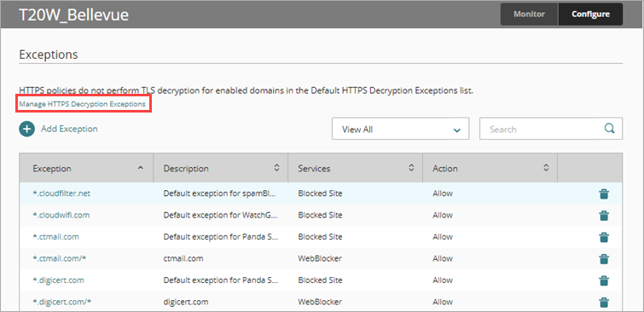The image size is (644, 312).
Task: Sort by Services column arrows
Action: point(411,168)
